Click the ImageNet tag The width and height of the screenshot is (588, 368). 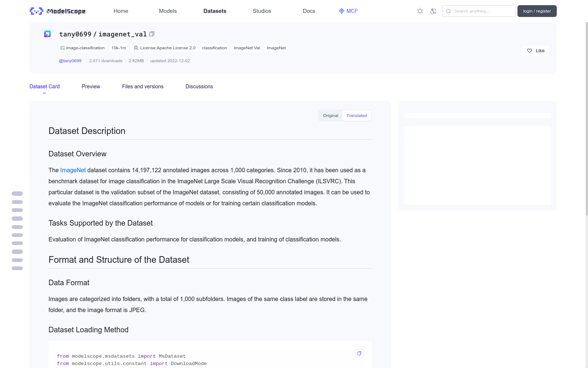(276, 48)
